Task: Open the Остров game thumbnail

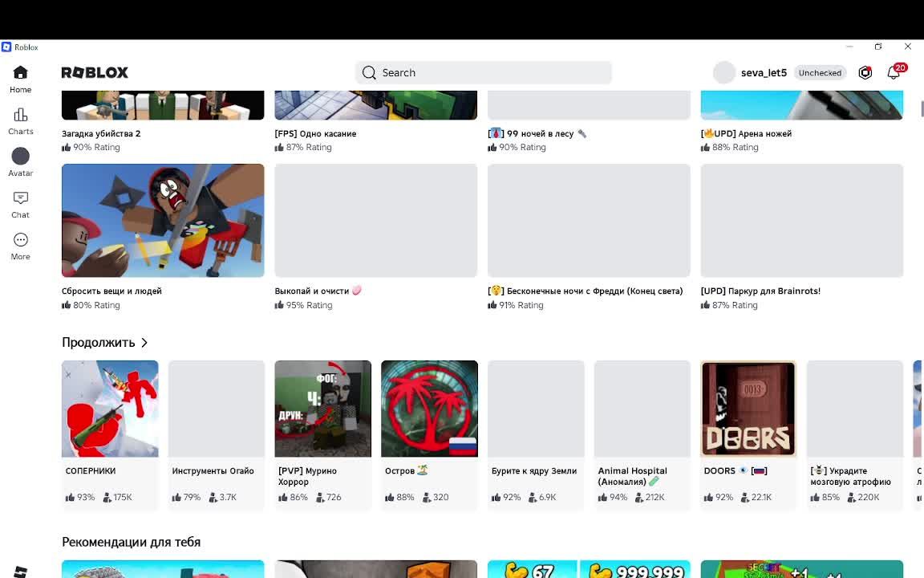Action: [x=430, y=409]
